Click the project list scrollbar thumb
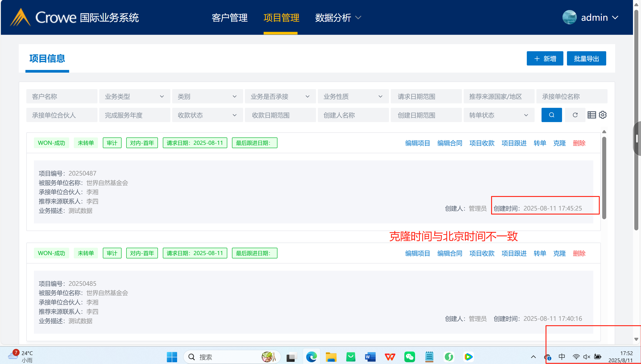The image size is (641, 364). [x=604, y=178]
